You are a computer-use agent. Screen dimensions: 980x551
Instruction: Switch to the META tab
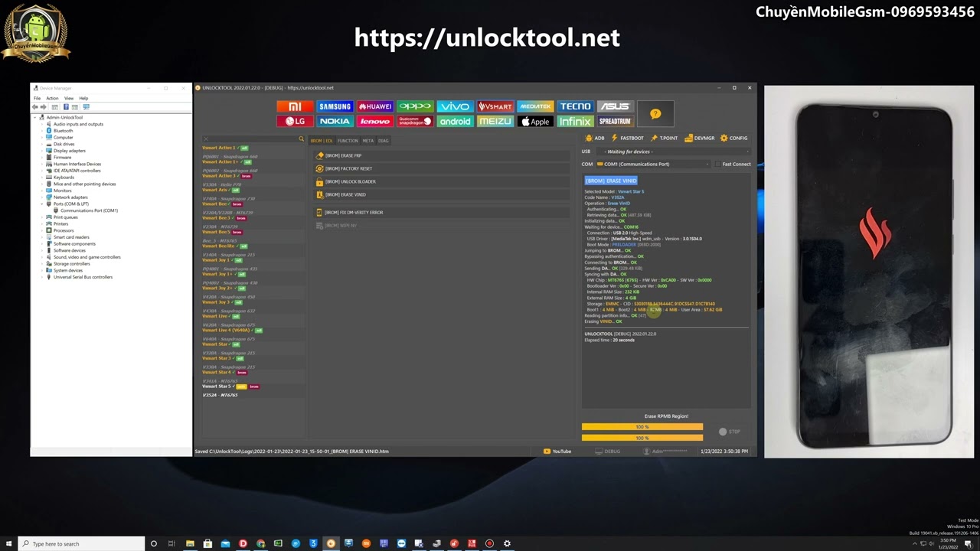click(x=368, y=141)
